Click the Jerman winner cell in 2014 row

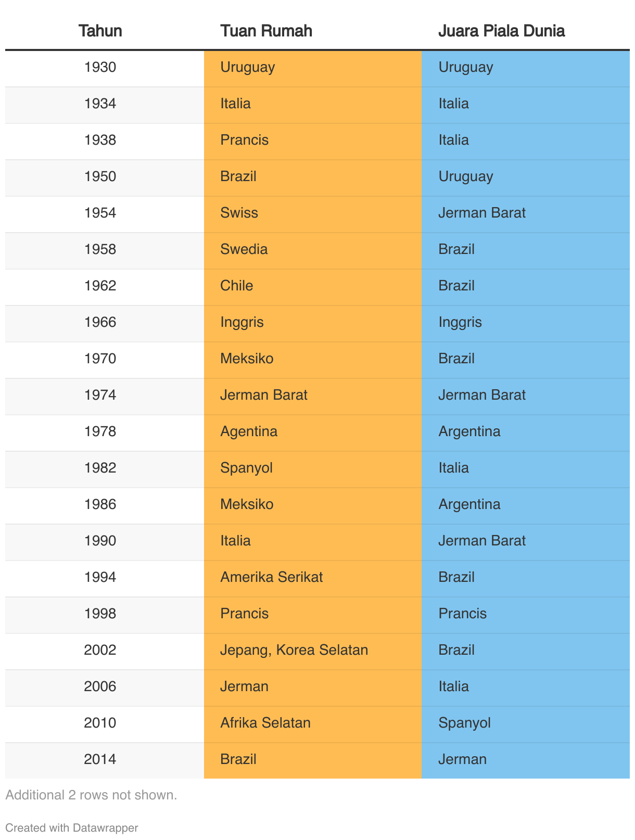526,760
